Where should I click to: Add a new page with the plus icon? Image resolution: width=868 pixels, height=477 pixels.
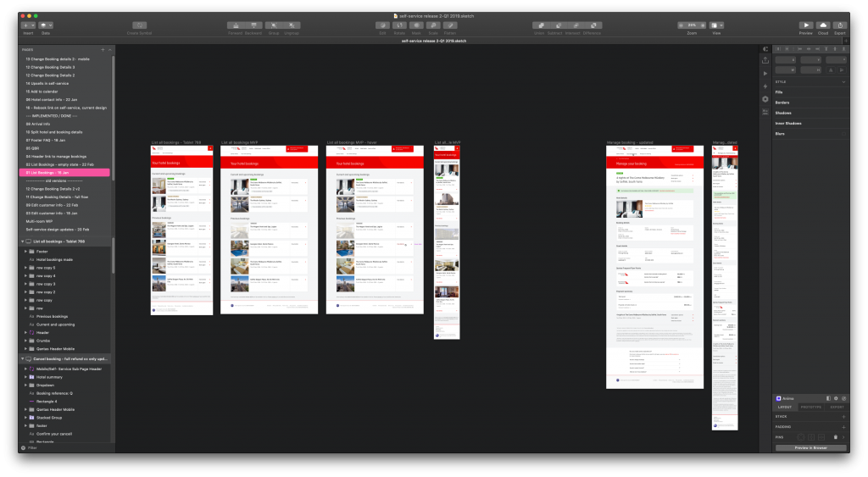103,50
